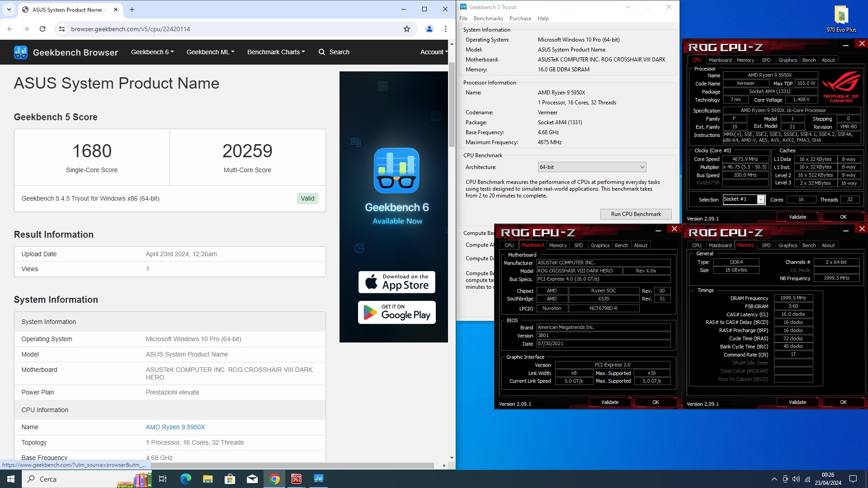The width and height of the screenshot is (868, 488).
Task: Open File menu in Geekbench 5 window
Action: tap(463, 19)
